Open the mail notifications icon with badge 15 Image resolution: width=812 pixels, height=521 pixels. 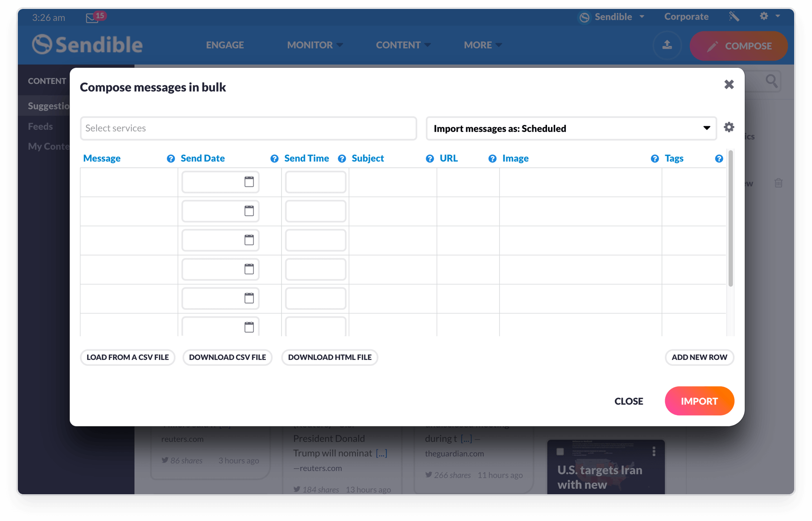(x=95, y=17)
